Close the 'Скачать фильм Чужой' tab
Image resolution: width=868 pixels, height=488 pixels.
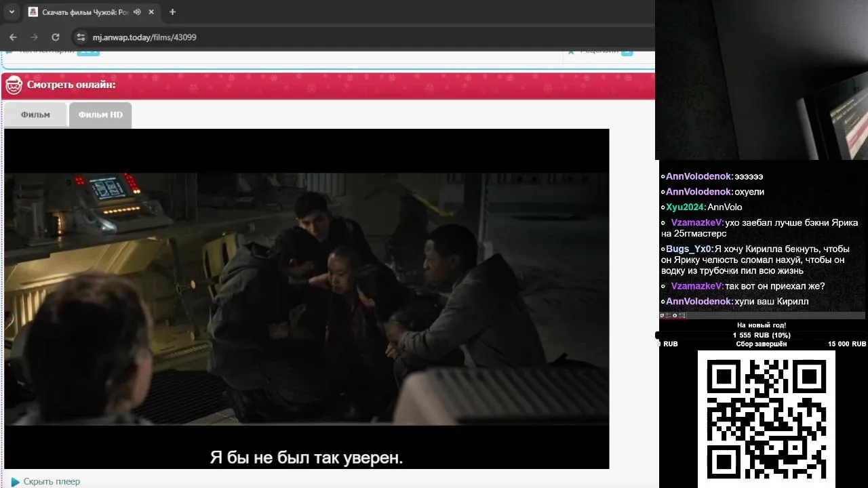click(x=151, y=12)
